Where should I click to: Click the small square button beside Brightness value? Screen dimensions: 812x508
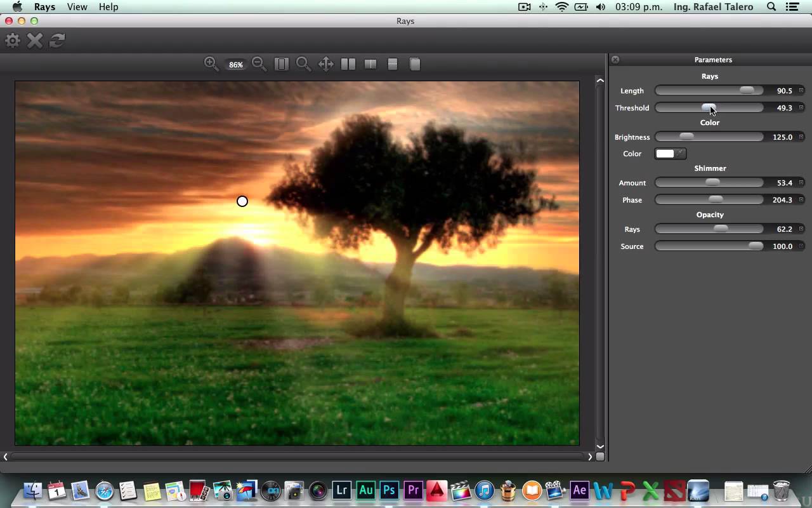point(801,137)
